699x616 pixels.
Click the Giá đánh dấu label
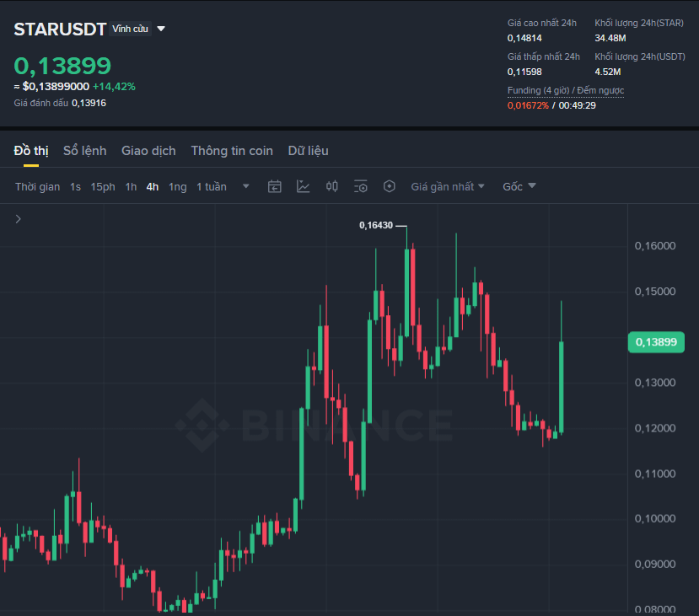click(41, 103)
